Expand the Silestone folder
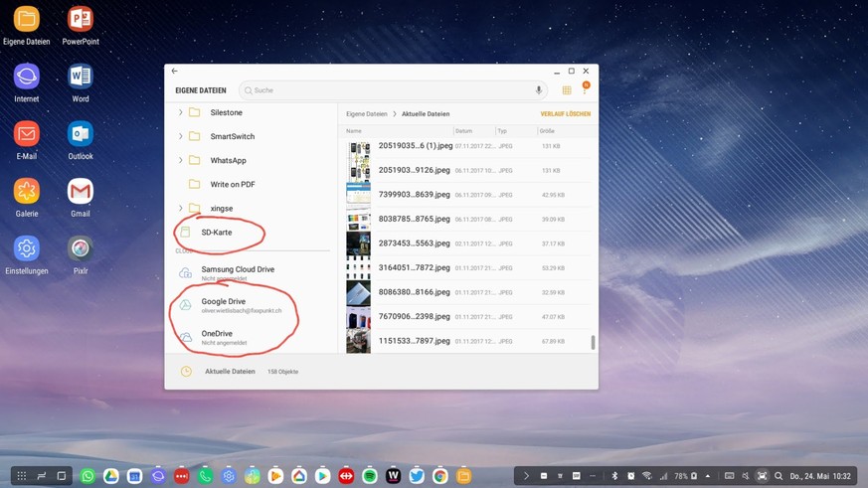The height and width of the screenshot is (488, 868). 180,113
